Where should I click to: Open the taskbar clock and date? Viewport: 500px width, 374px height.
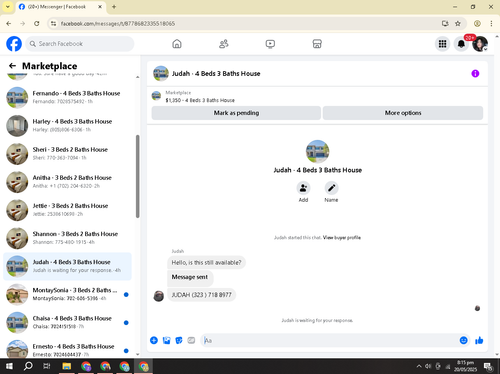pos(465,366)
